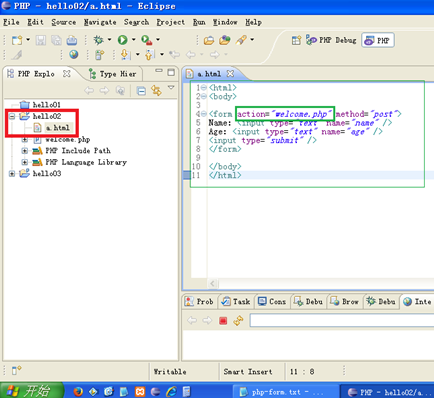The image size is (434, 398).
Task: Collapse the form tag fold marker
Action: (204, 114)
